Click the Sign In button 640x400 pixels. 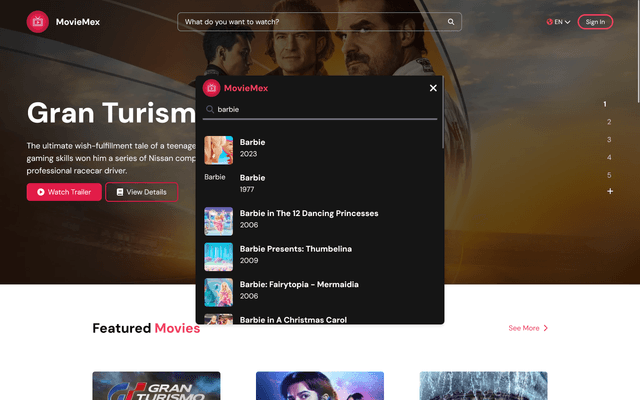595,22
